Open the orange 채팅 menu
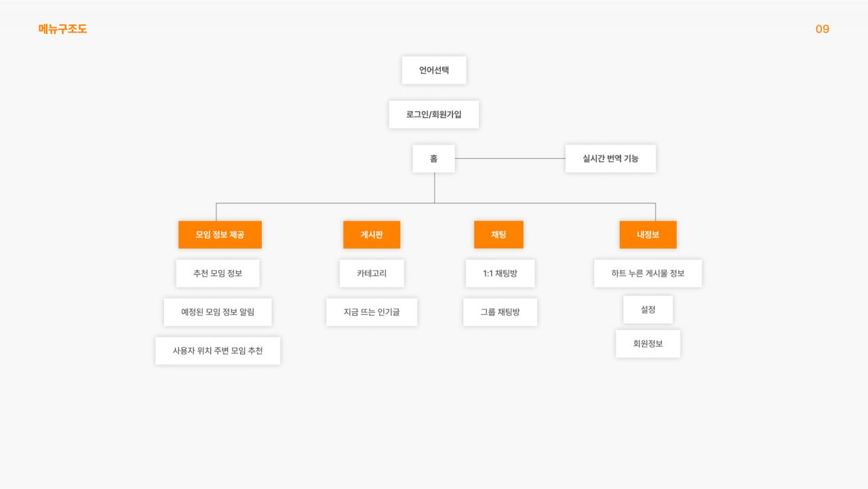Viewport: 868px width, 489px height. tap(498, 235)
